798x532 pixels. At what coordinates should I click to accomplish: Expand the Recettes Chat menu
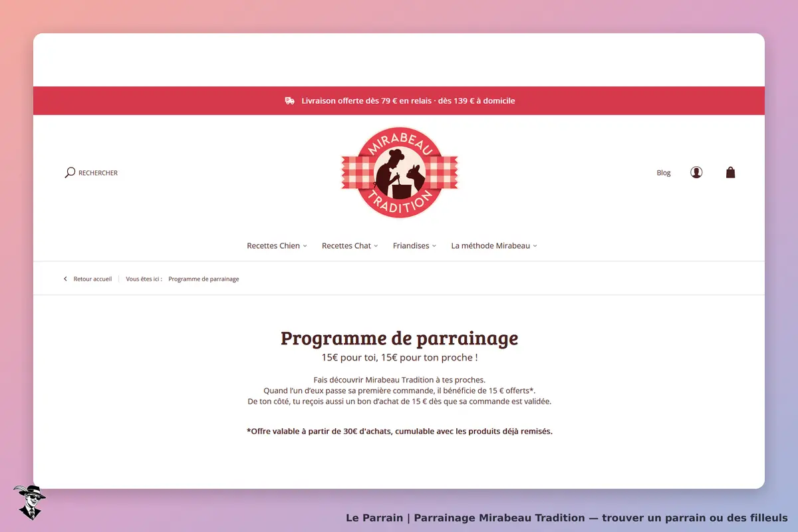pyautogui.click(x=350, y=246)
